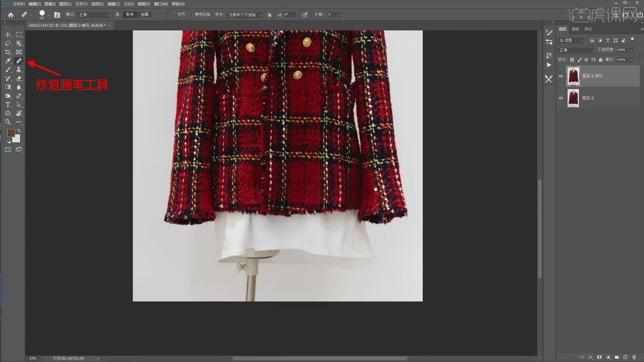This screenshot has width=644, height=362.
Task: Enable the 使用旧版 (Use Legacy) checkbox
Action: [x=191, y=15]
